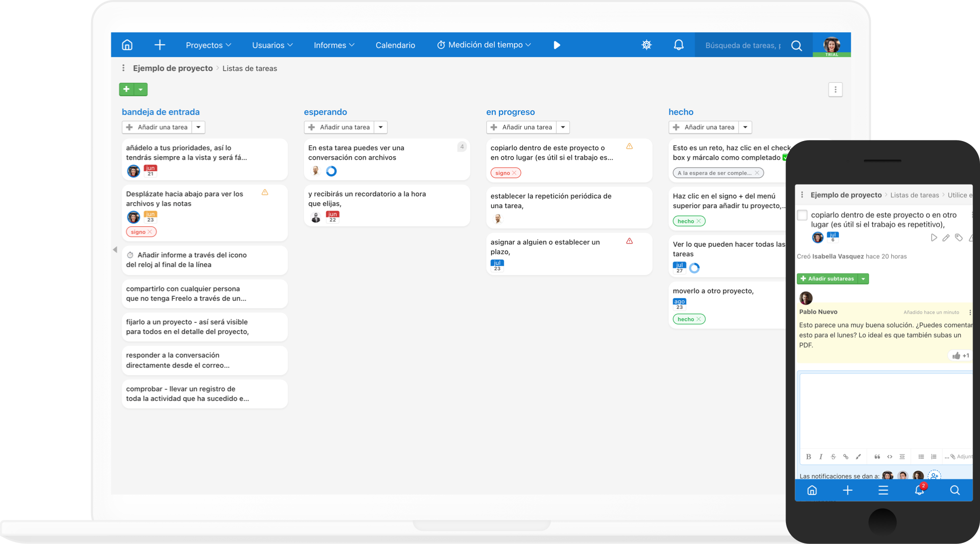Expand dropdown next to green plus button

click(x=141, y=89)
